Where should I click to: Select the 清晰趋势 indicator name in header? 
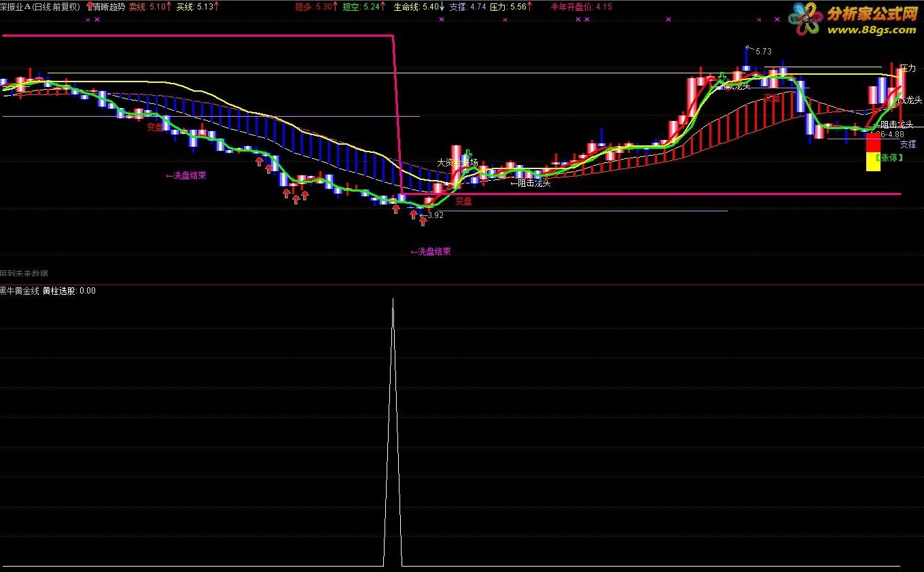pyautogui.click(x=109, y=6)
